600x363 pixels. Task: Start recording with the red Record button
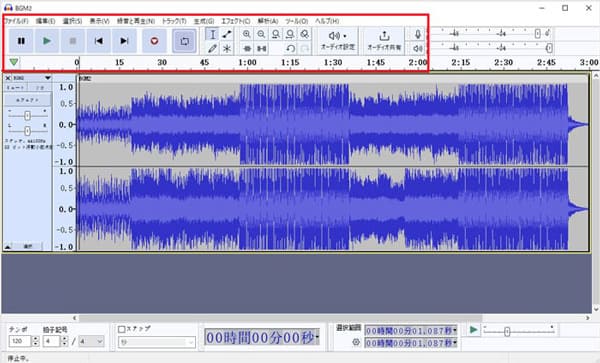click(x=154, y=41)
